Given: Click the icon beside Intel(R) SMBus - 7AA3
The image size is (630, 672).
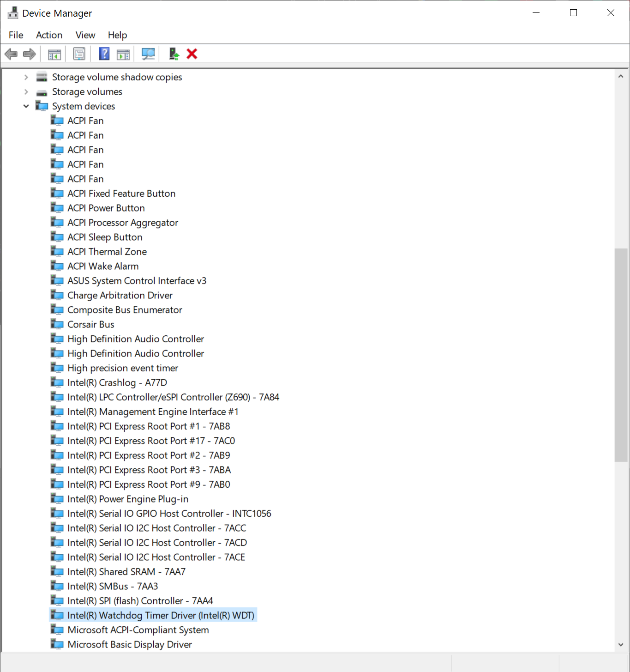Looking at the screenshot, I should tap(57, 586).
